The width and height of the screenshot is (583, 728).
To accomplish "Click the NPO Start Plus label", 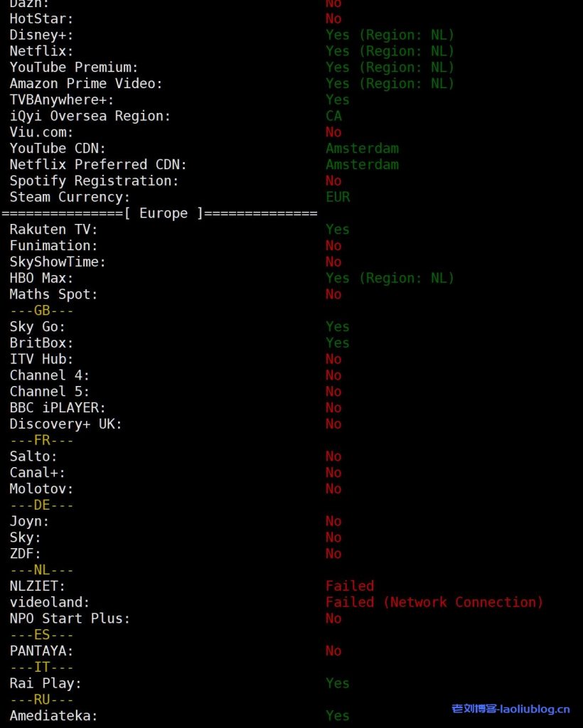I will (70, 619).
